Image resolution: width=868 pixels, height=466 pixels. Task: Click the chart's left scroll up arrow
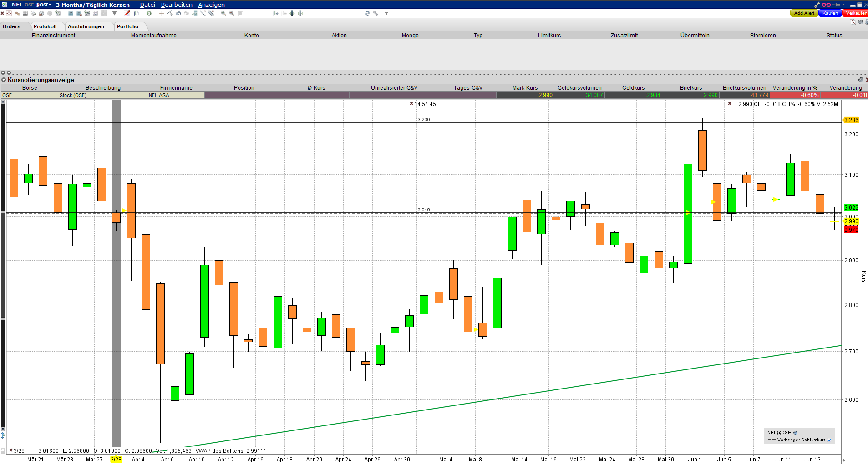click(3, 102)
